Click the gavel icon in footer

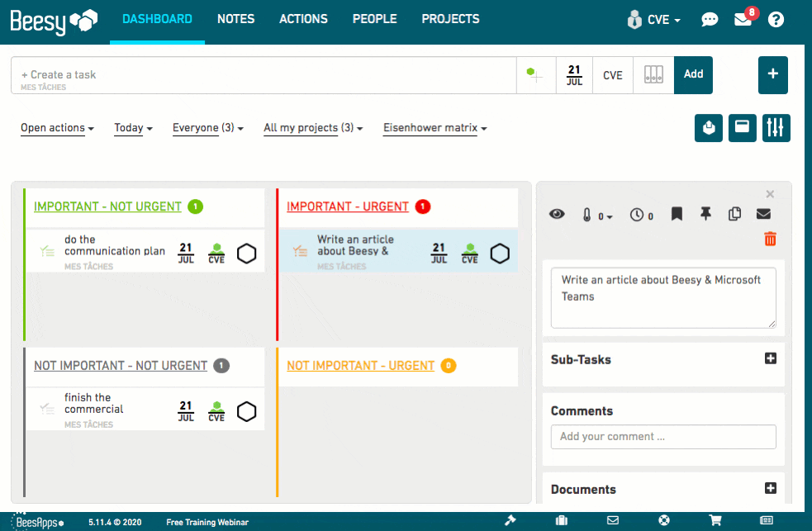click(510, 520)
